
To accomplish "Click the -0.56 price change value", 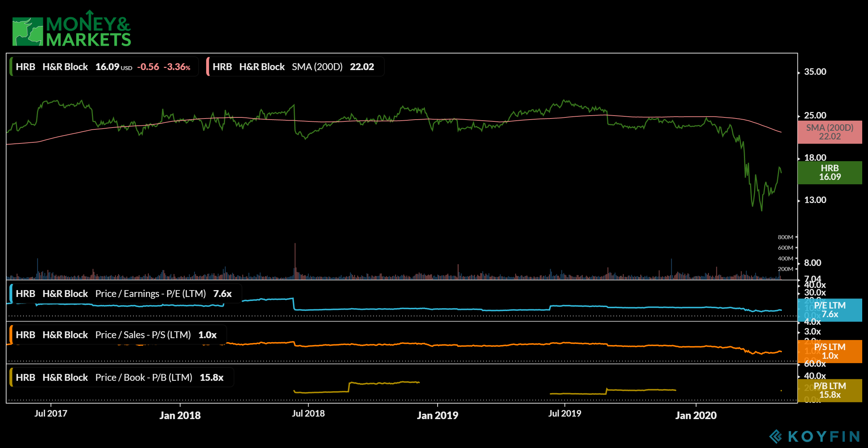I will (148, 67).
